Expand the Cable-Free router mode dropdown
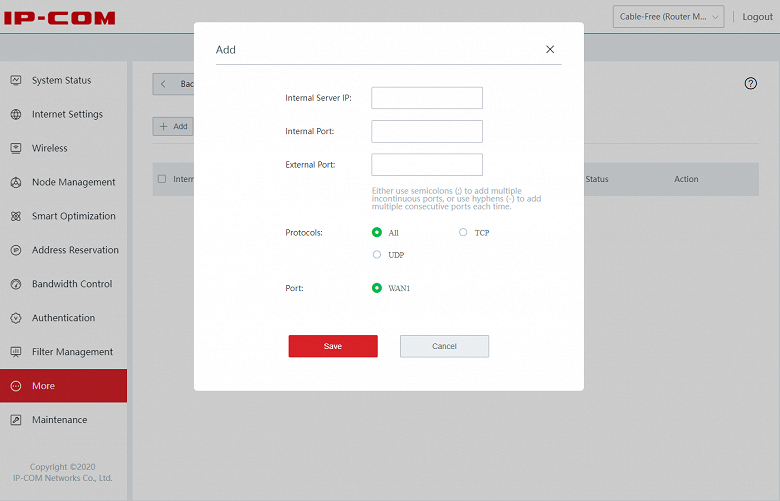This screenshot has height=501, width=780. (x=668, y=17)
